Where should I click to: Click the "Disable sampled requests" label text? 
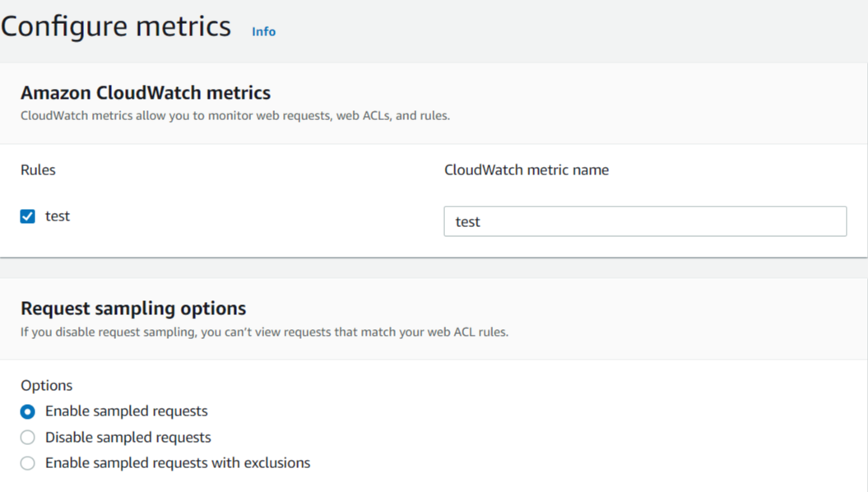click(128, 438)
